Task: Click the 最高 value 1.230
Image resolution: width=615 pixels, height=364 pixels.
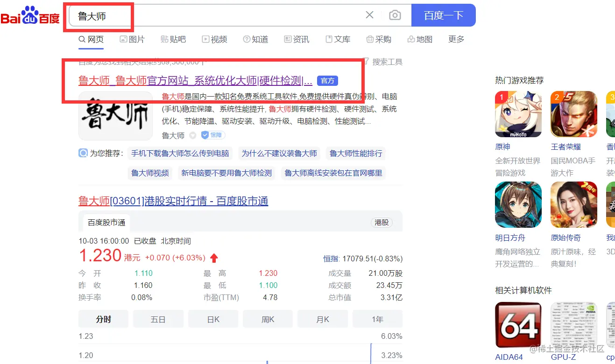Action: 268,273
